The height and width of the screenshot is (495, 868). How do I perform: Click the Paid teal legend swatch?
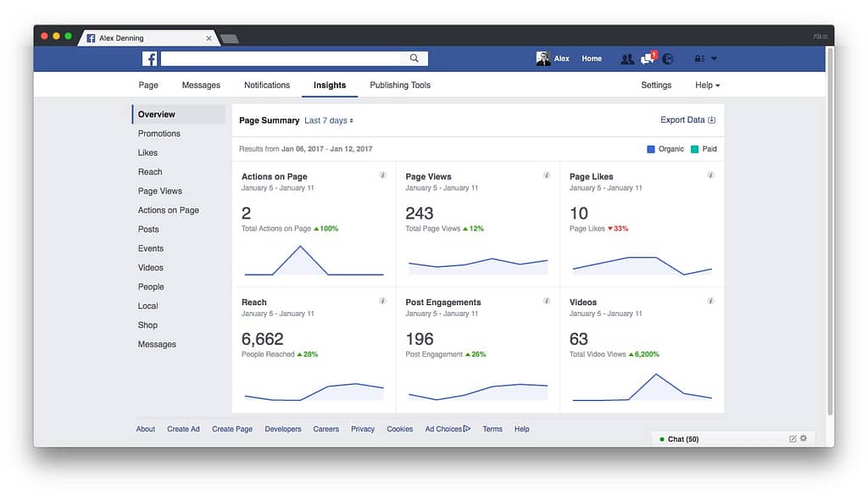(695, 149)
